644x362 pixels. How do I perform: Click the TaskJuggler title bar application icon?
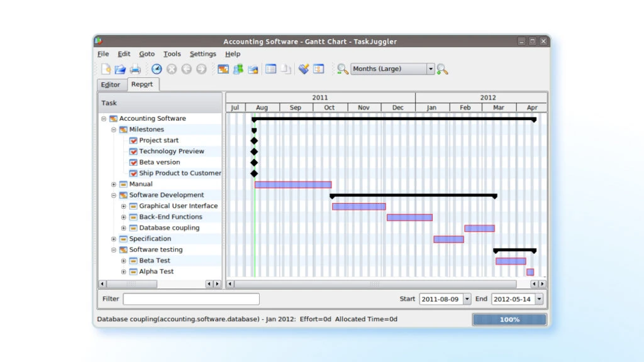[x=99, y=41]
